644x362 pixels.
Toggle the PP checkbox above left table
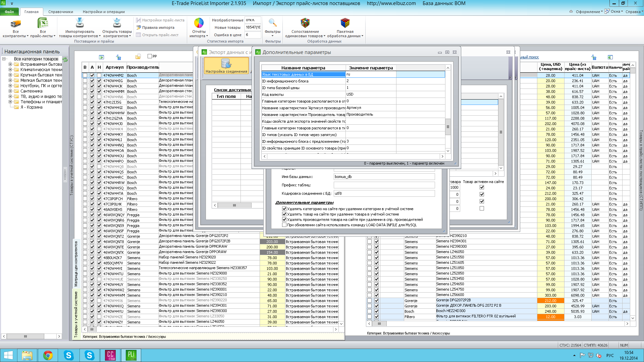pyautogui.click(x=150, y=56)
